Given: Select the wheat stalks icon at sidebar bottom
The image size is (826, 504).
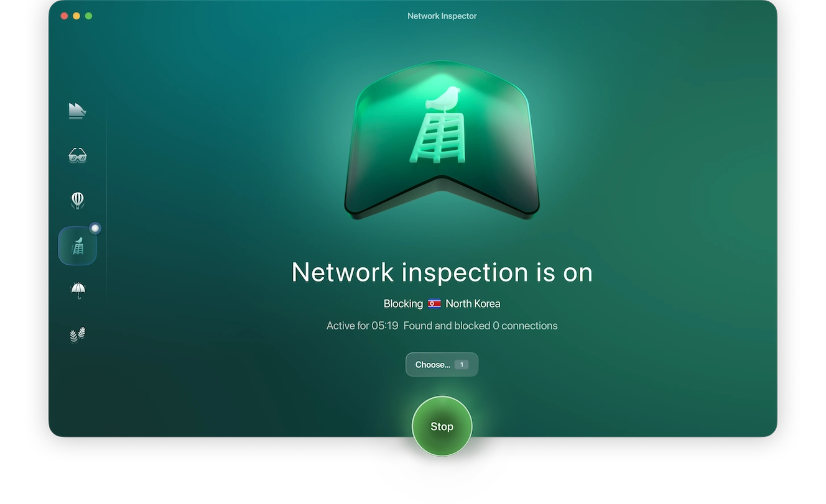Looking at the screenshot, I should [x=77, y=334].
